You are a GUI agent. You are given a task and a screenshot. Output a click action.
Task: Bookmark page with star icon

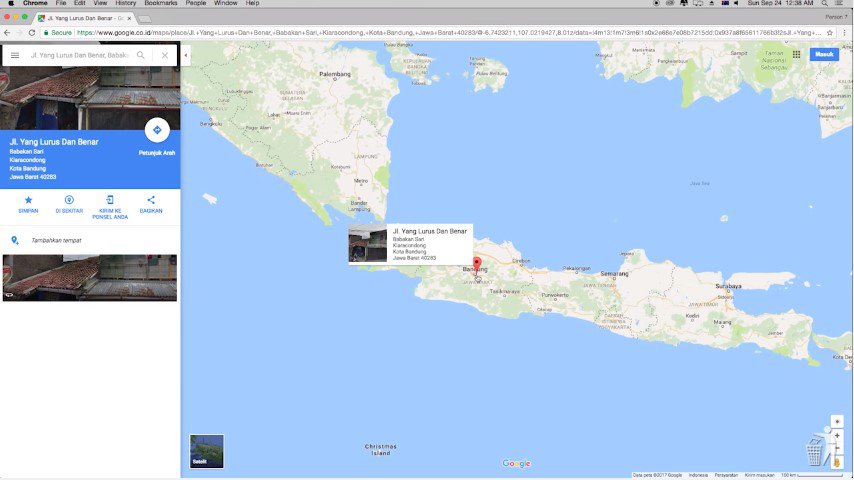point(829,33)
